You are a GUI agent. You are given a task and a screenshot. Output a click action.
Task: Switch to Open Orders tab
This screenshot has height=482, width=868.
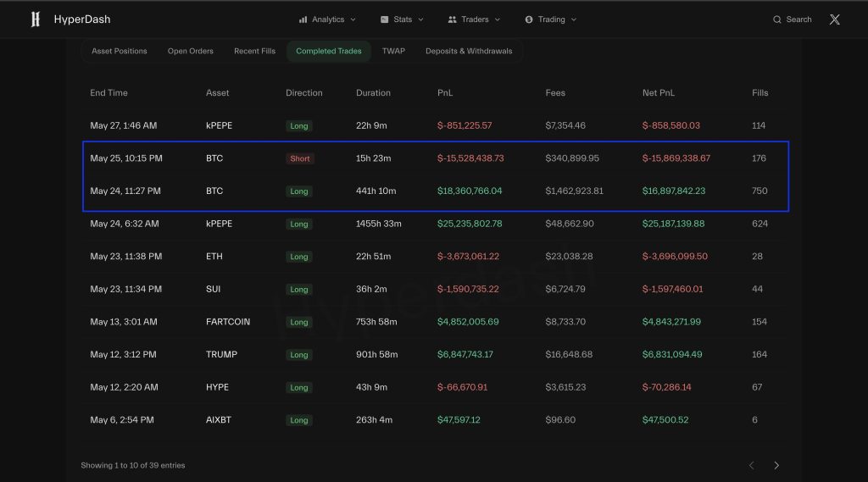(191, 51)
